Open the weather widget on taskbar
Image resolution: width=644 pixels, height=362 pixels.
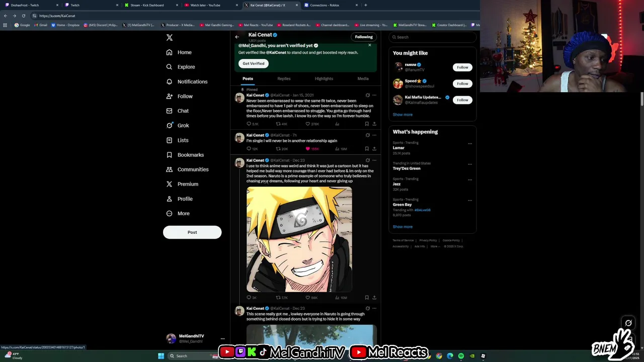[13, 355]
